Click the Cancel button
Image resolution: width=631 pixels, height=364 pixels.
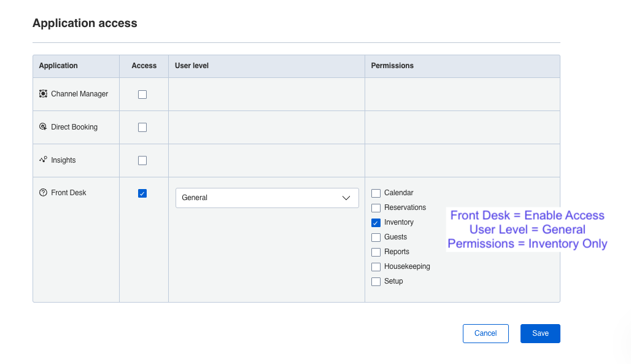[x=486, y=333]
